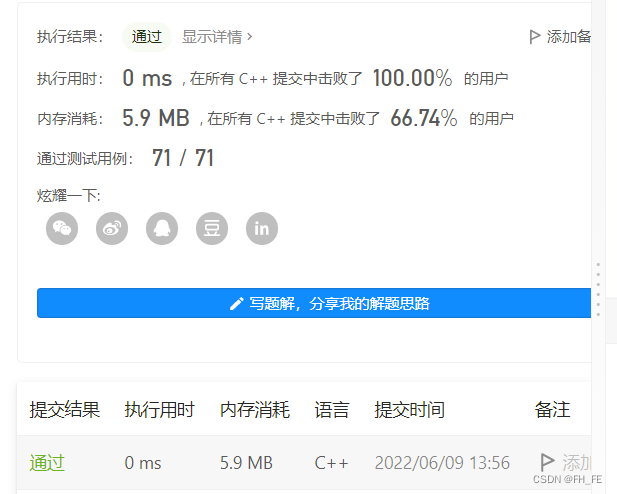Image resolution: width=617 pixels, height=494 pixels.
Task: Click the pencil icon on the blue button
Action: coord(236,303)
